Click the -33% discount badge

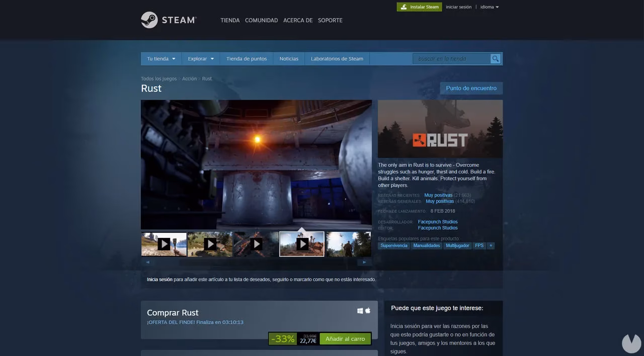(283, 339)
